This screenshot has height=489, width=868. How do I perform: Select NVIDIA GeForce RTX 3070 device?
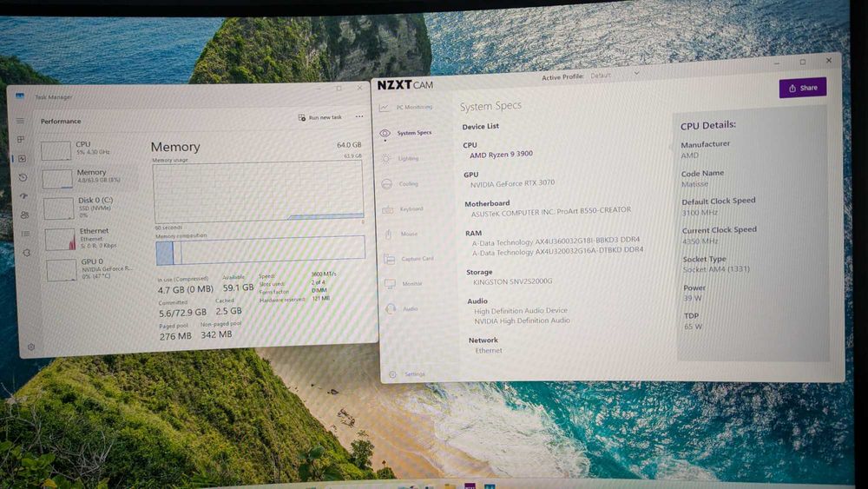tap(512, 183)
